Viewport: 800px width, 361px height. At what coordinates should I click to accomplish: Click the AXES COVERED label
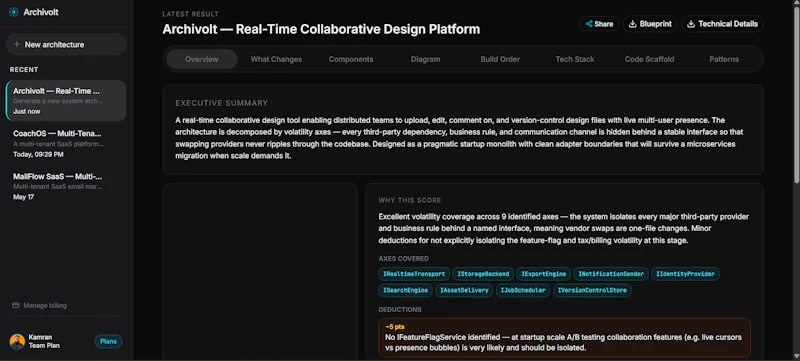(404, 259)
